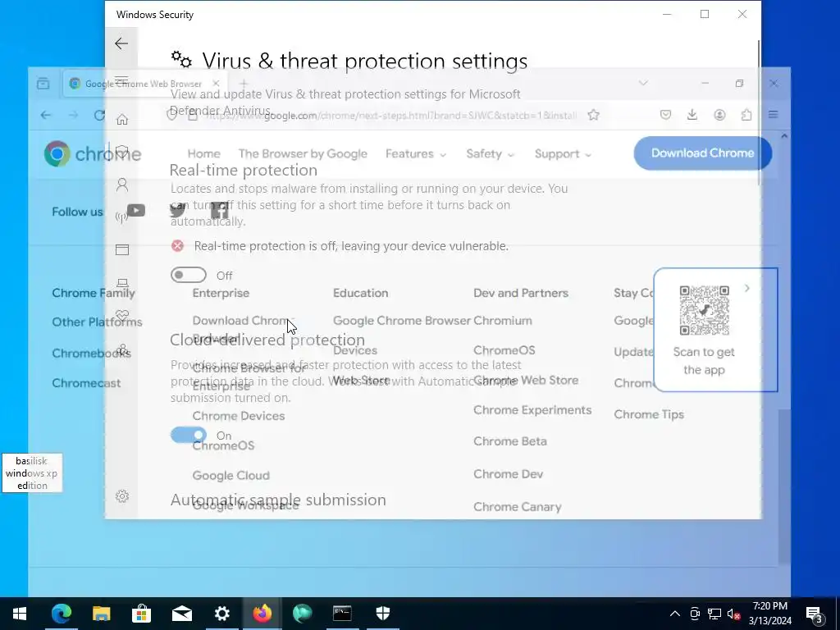This screenshot has width=840, height=630.
Task: Select the Google Chrome Web Browser tab
Action: point(144,84)
